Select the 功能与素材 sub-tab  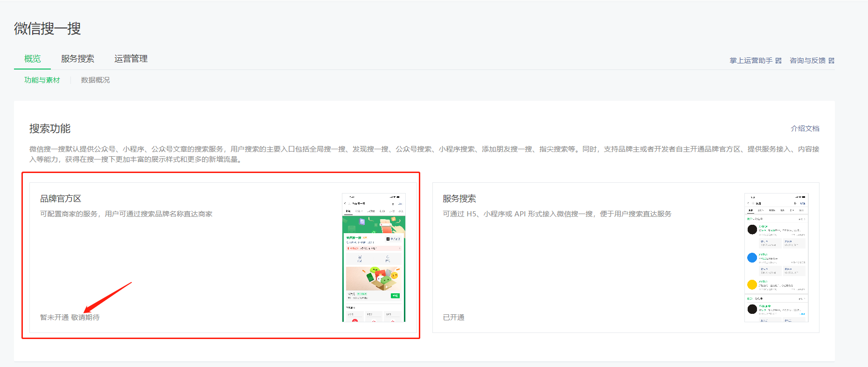42,80
